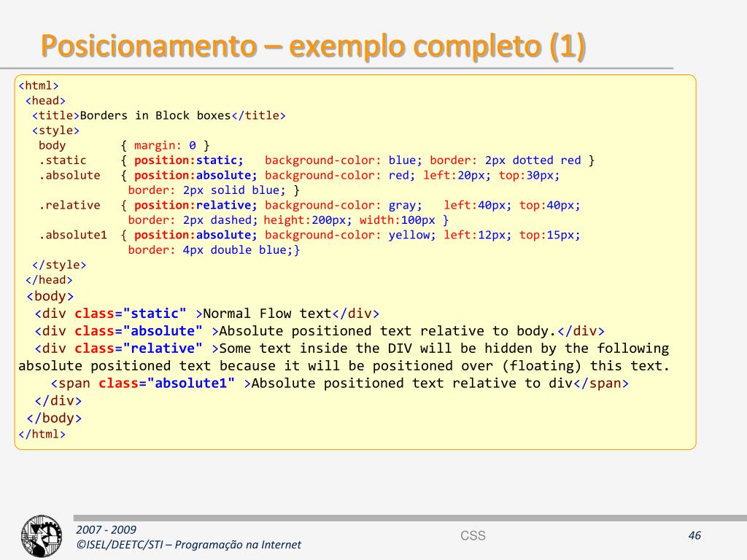
Task: Click 'Absolute positioned text relative to body.'
Action: point(387,331)
